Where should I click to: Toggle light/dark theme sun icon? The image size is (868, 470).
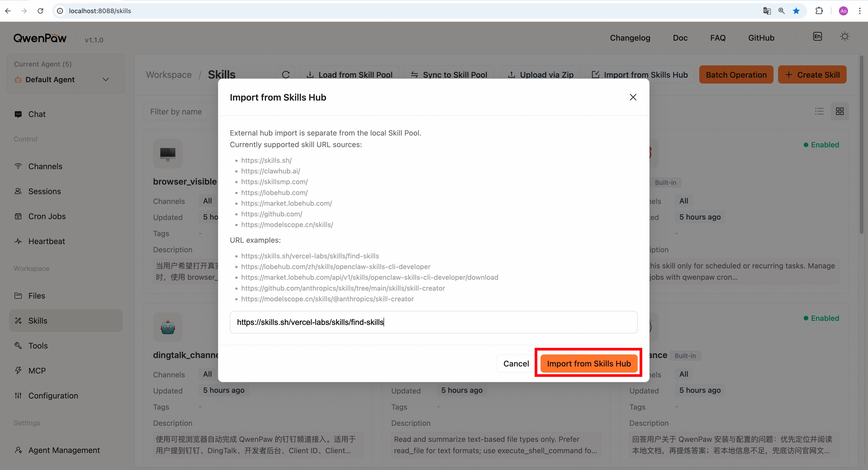click(844, 36)
